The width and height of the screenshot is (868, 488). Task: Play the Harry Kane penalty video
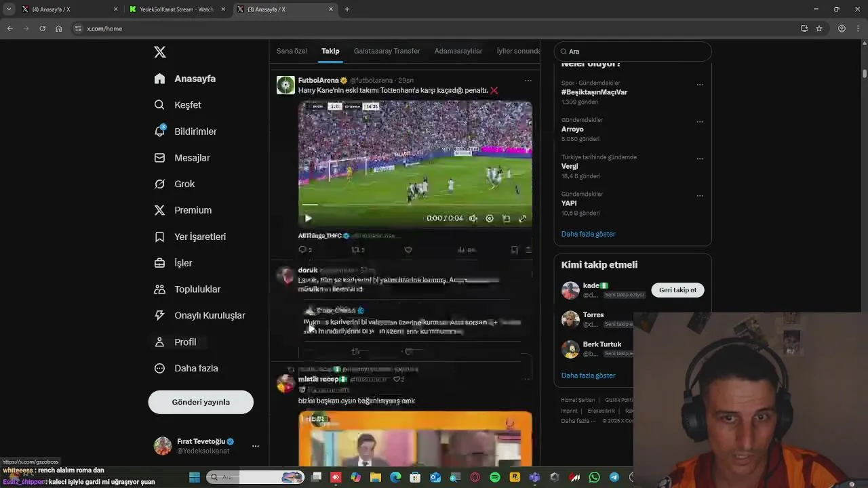tap(308, 218)
